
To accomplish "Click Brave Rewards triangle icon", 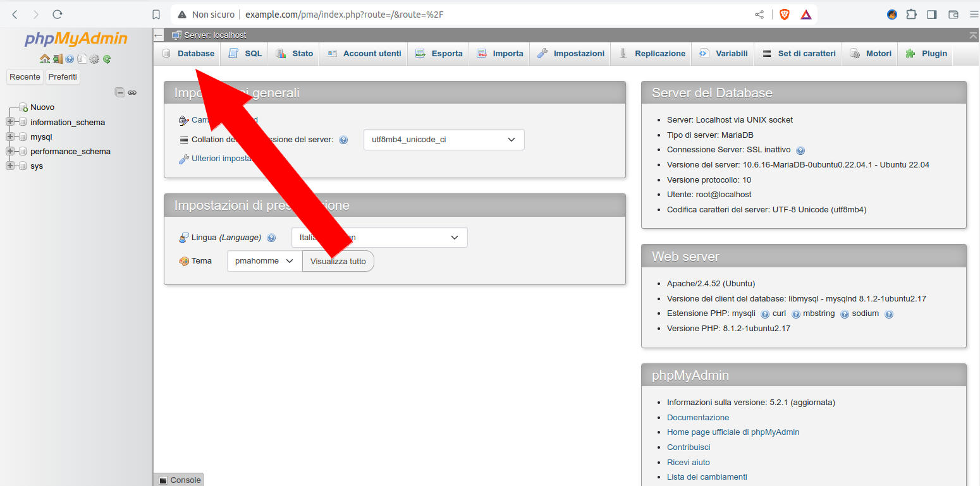I will point(806,15).
